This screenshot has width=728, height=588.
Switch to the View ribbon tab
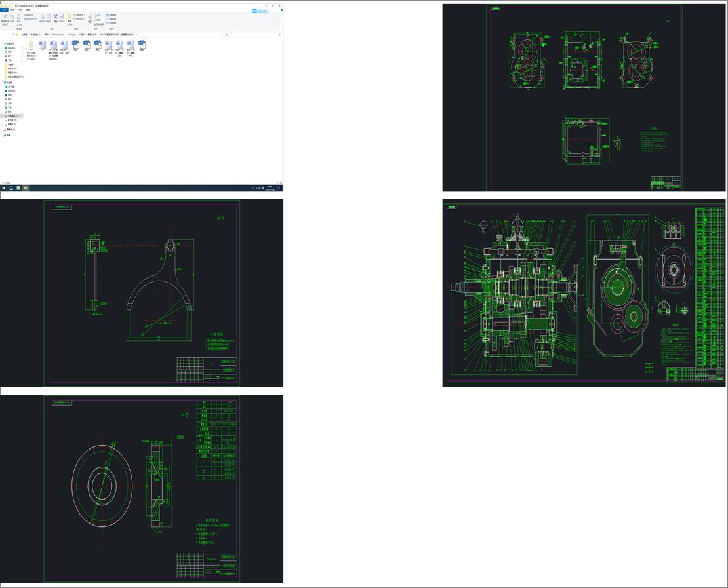pos(28,10)
